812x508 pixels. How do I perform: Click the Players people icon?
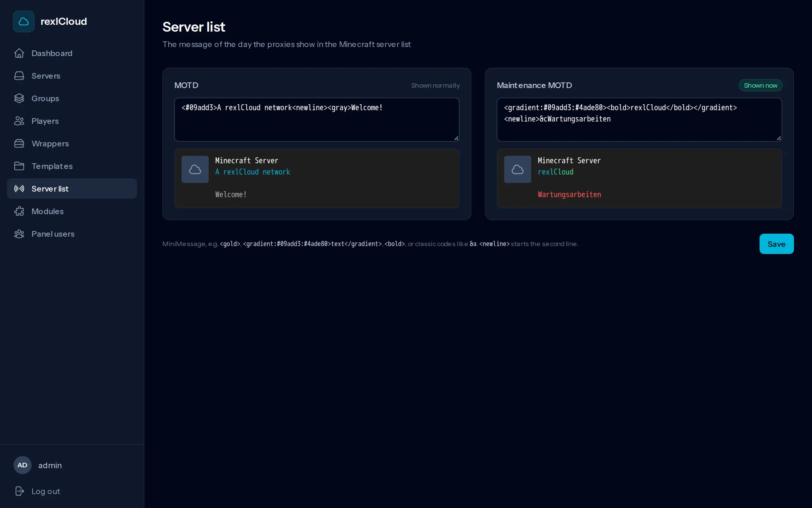click(19, 121)
